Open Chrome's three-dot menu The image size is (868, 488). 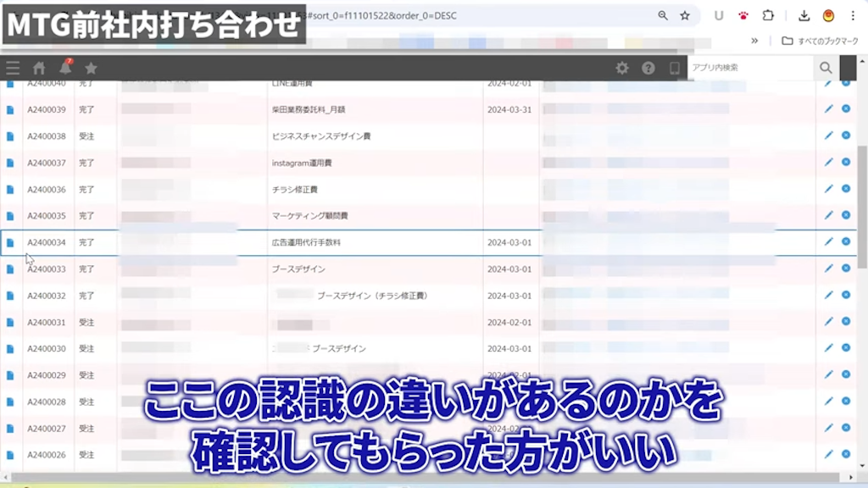coord(853,15)
